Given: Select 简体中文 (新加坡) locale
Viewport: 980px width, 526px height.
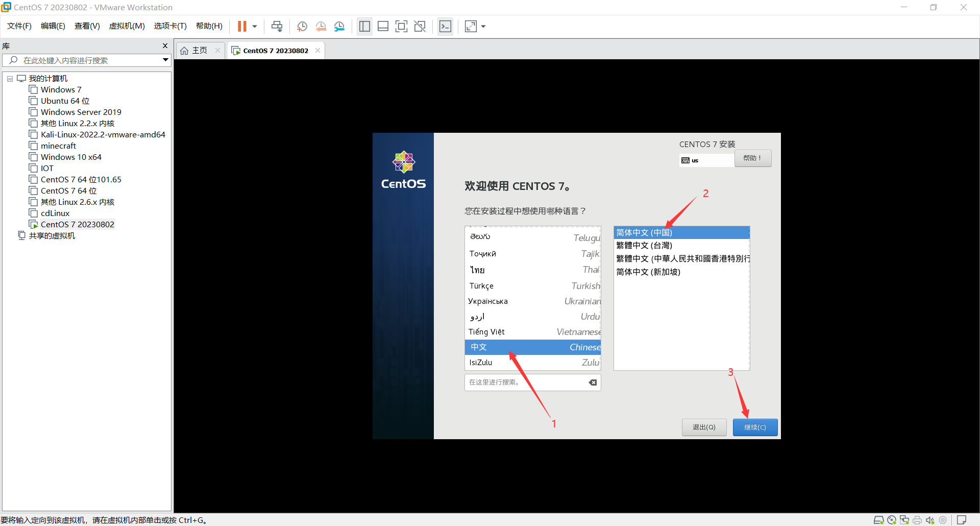Looking at the screenshot, I should (681, 272).
